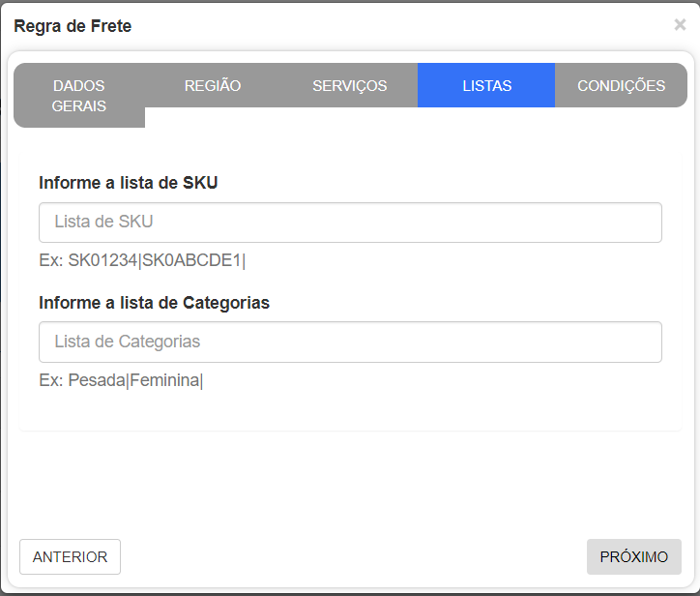Viewport: 700px width, 596px height.
Task: Click the Pesada|Feminina| example hint
Action: [121, 380]
